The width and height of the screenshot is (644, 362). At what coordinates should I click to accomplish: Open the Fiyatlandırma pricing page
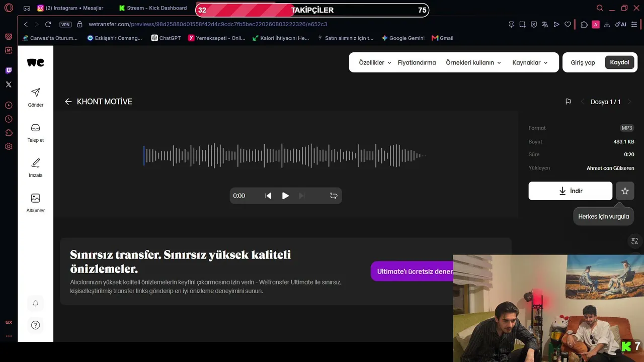pyautogui.click(x=417, y=63)
